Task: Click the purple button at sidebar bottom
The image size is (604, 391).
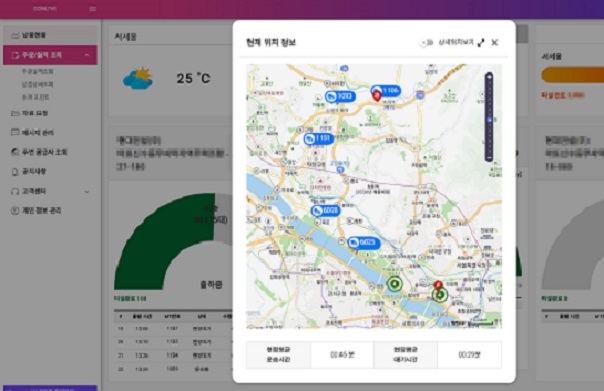Action: pos(50,388)
